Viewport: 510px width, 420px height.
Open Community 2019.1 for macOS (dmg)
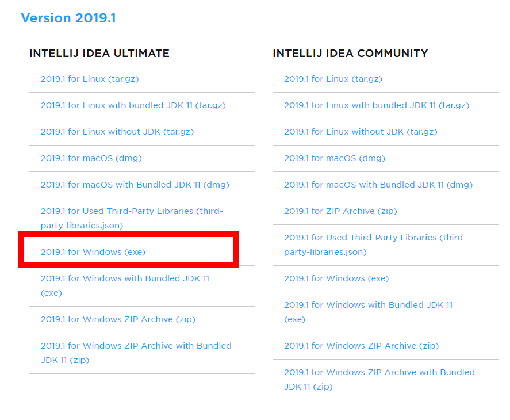pos(335,158)
